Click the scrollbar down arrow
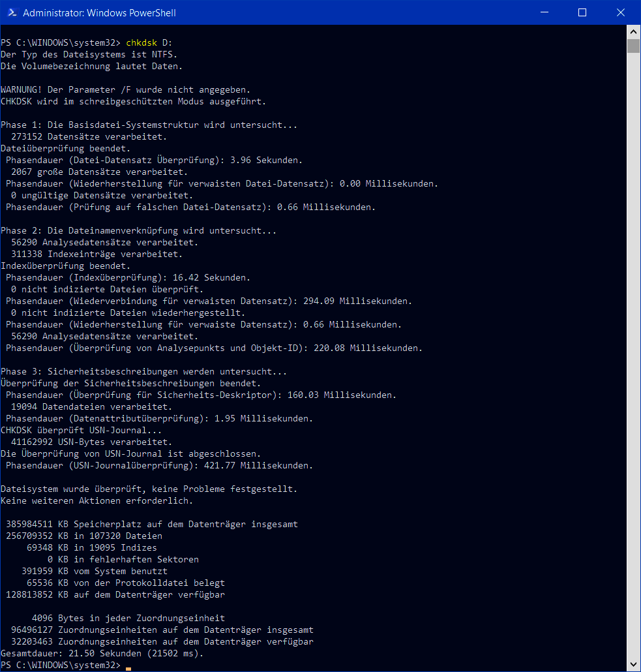Screen dimensions: 641x672 point(633,662)
